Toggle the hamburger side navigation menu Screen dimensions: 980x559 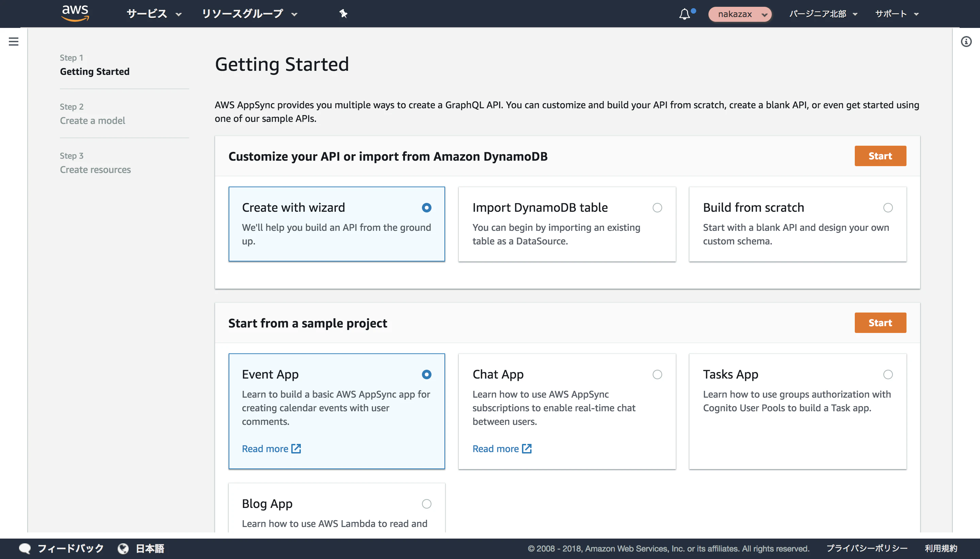[13, 42]
